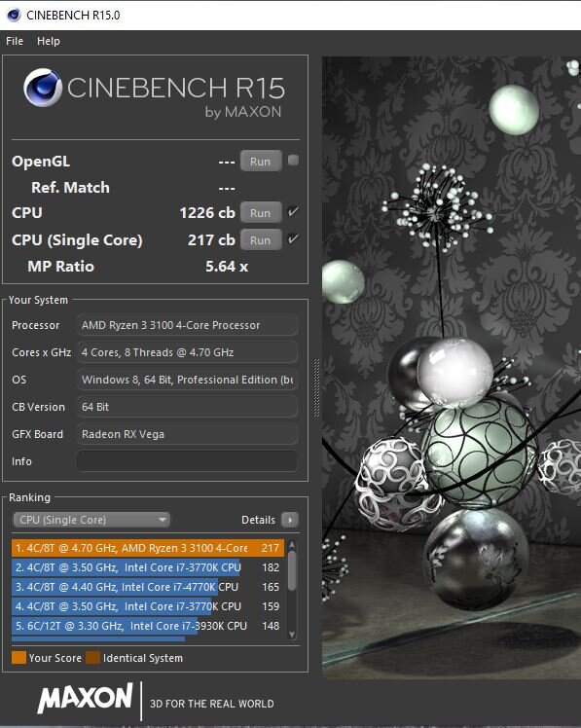This screenshot has width=581, height=728.
Task: Click the scrollbar down arrow in the ranking list
Action: 292,635
